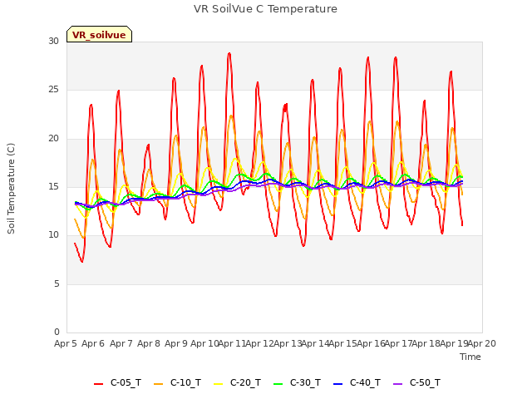The width and height of the screenshot is (532, 399).
Task: Toggle the C-30_T green legend swatch
Action: click(x=278, y=384)
